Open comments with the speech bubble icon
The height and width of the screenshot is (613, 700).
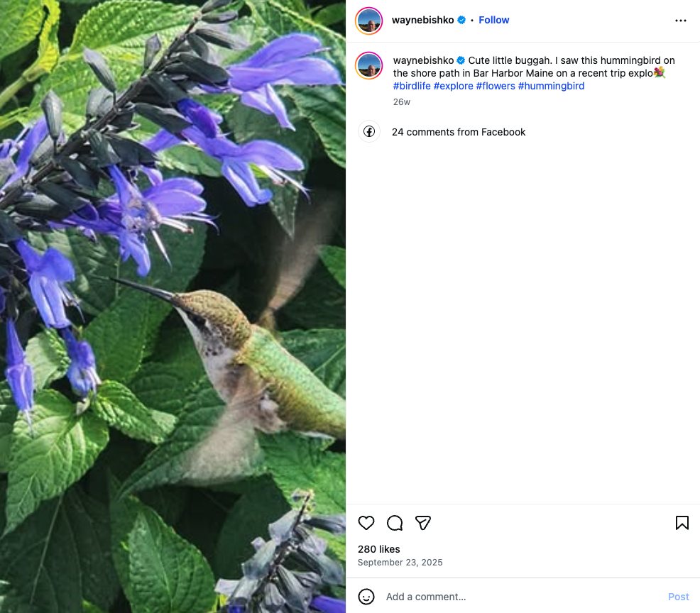(x=395, y=524)
